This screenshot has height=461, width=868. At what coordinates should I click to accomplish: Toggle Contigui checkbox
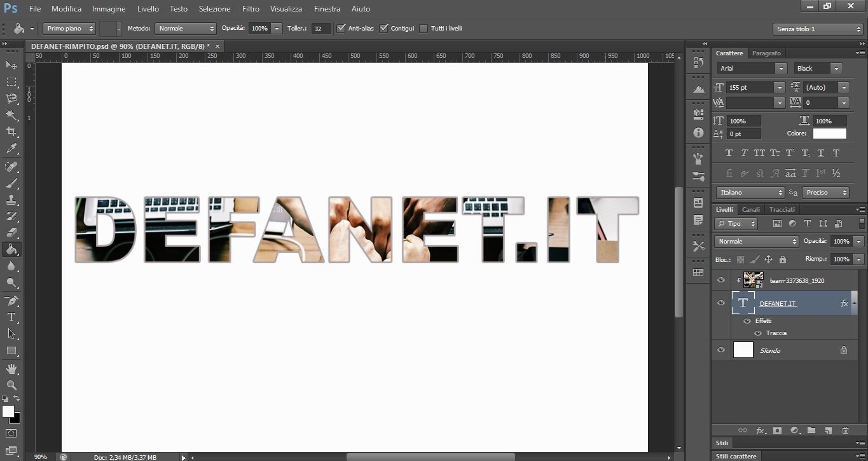pos(384,28)
